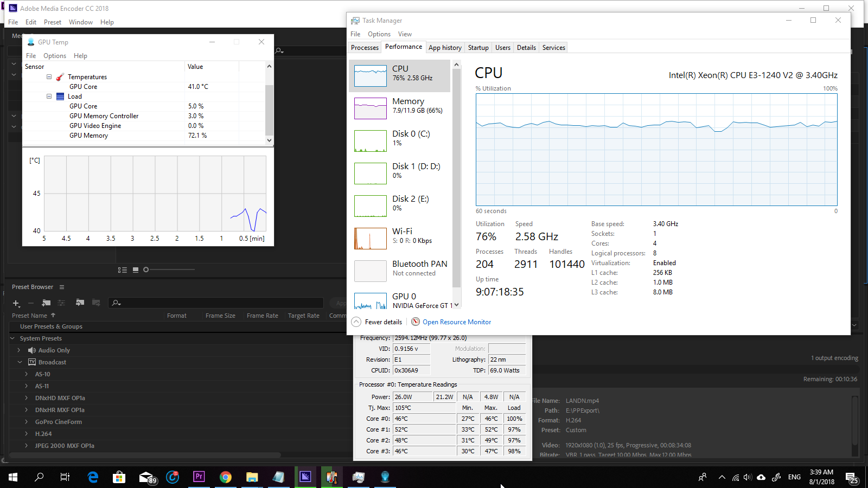Open View menu in Task Manager
868x488 pixels.
pyautogui.click(x=405, y=34)
